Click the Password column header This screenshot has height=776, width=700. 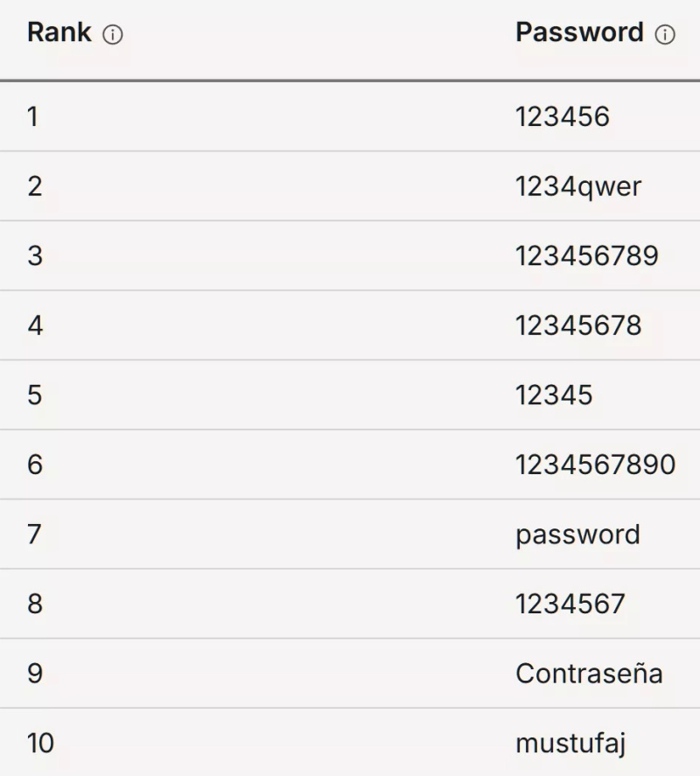(x=579, y=33)
